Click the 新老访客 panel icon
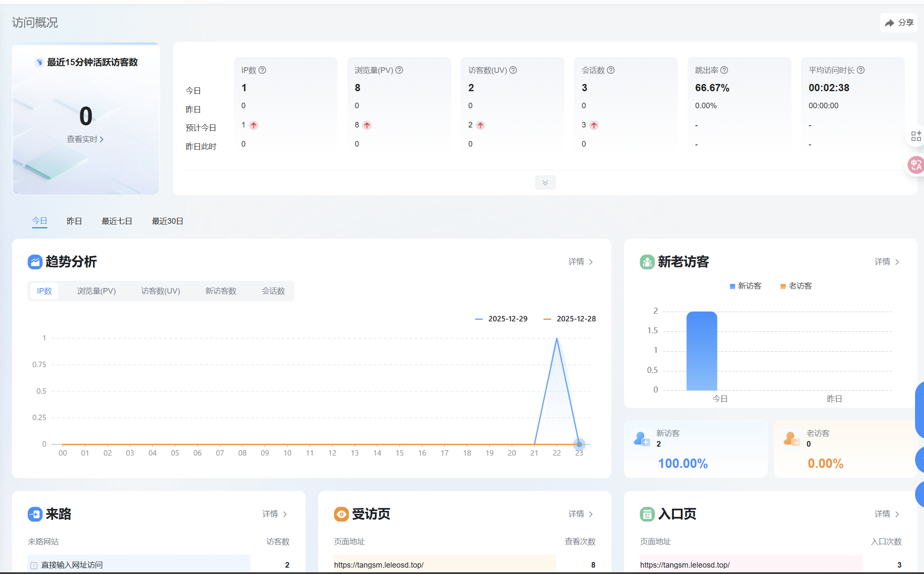 click(647, 262)
